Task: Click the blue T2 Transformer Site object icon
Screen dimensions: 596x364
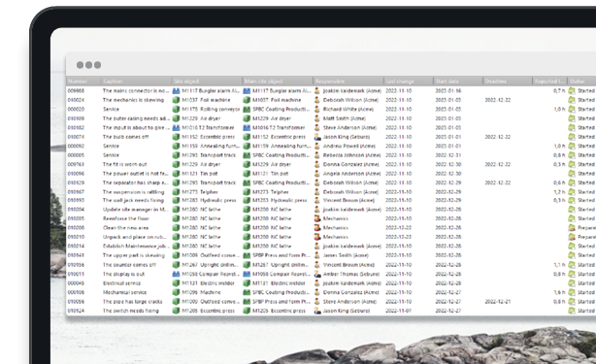Action: 176,128
